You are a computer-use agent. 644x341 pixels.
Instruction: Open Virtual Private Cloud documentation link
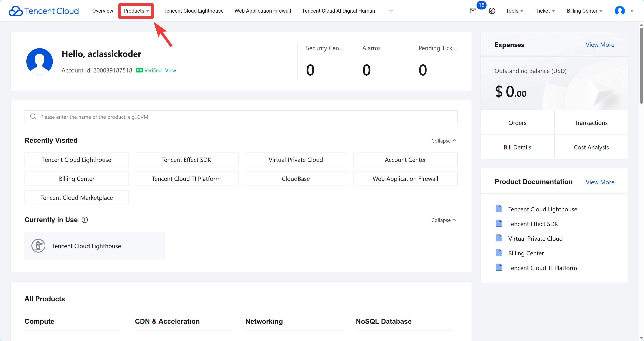[535, 238]
